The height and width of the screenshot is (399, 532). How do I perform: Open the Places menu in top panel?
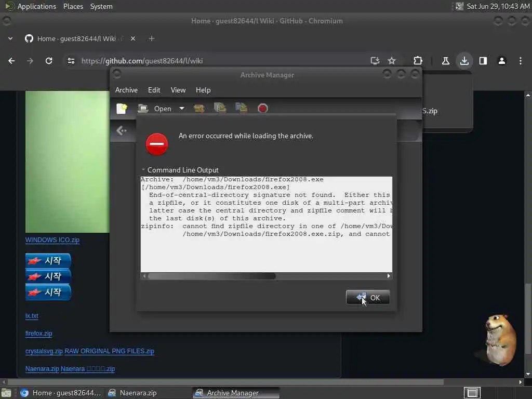tap(73, 6)
